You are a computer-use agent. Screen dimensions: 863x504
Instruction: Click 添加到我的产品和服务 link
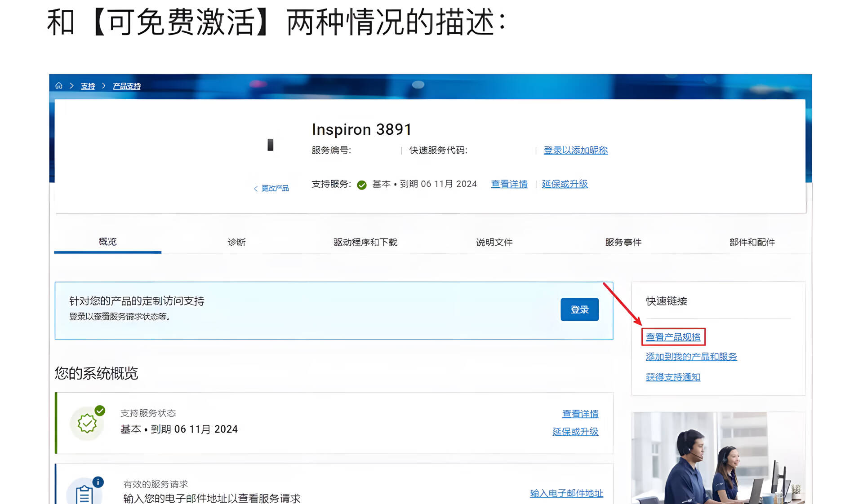click(x=691, y=357)
